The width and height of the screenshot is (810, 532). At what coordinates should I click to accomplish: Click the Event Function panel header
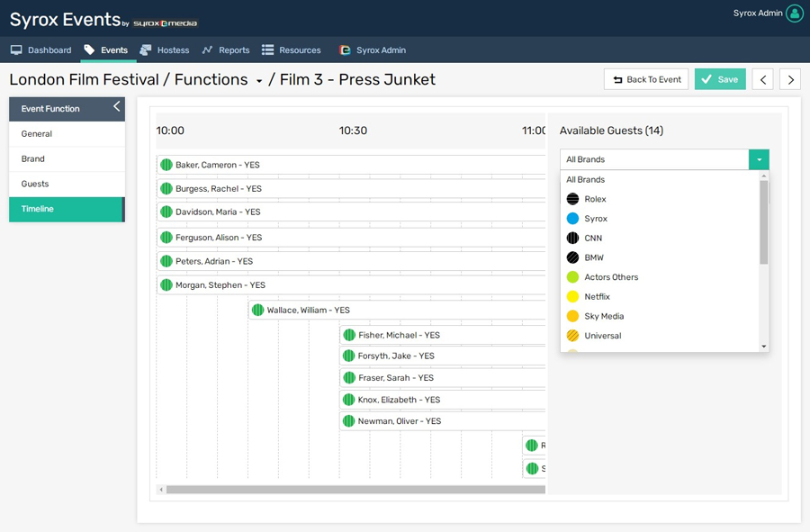point(67,109)
